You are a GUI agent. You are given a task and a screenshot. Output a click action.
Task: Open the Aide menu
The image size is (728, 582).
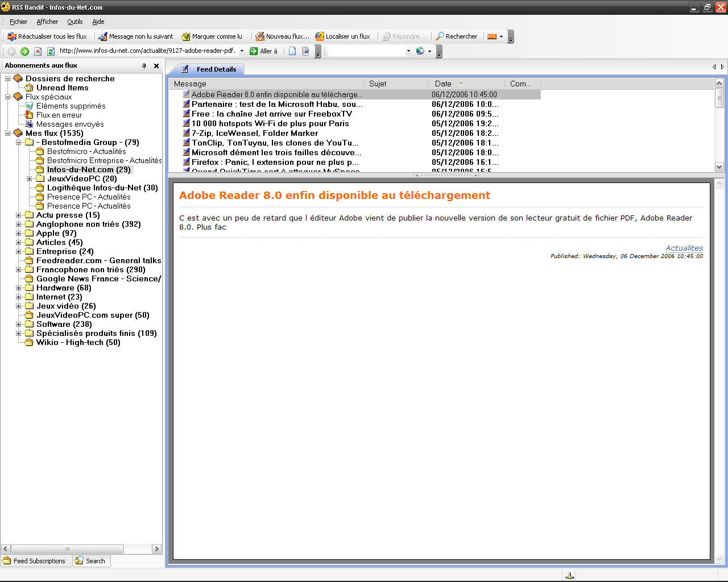(x=98, y=22)
